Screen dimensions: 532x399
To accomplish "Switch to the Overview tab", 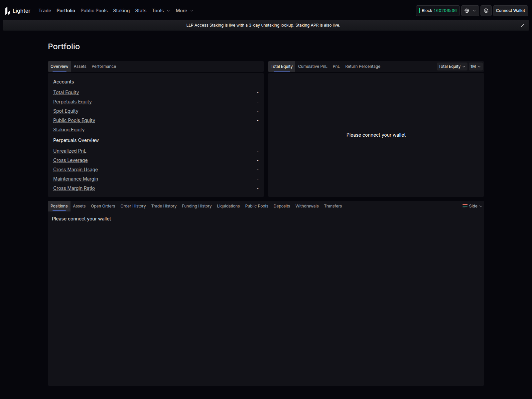I will pyautogui.click(x=60, y=66).
